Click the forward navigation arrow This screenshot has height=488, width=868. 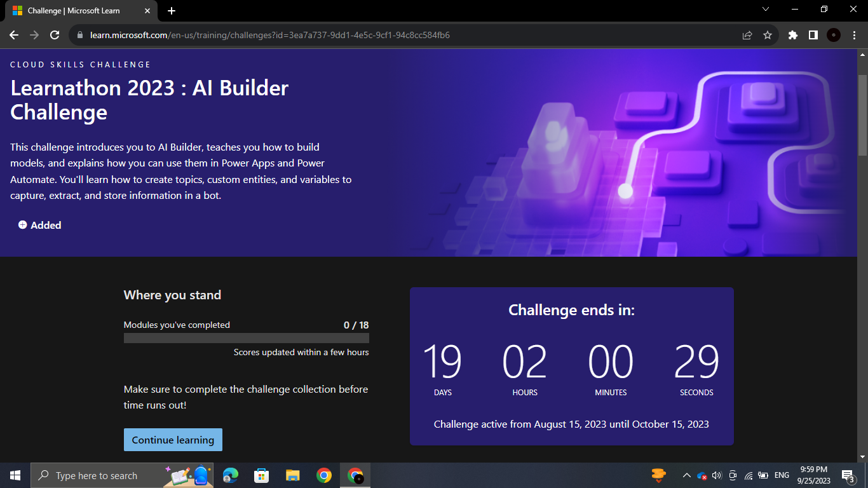pos(34,35)
